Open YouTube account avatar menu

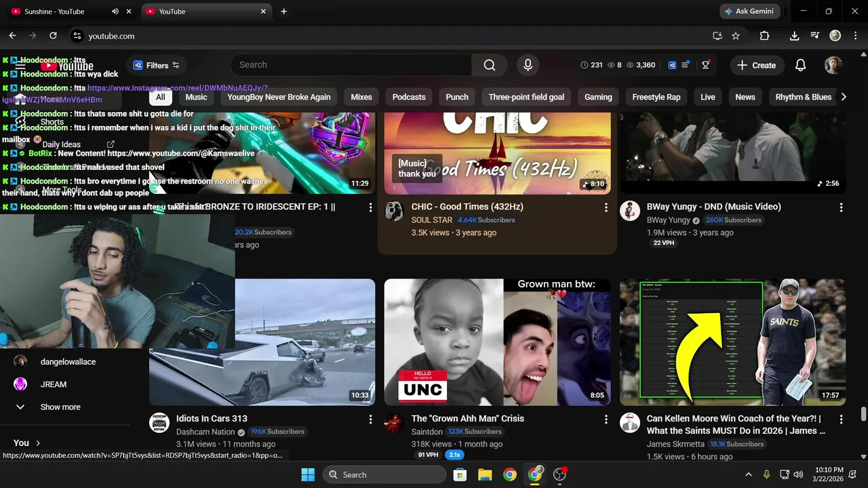(833, 65)
